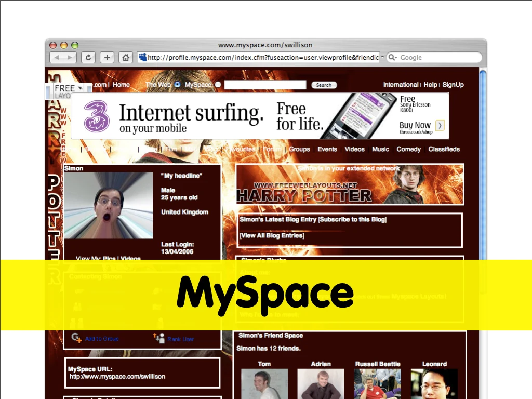Open the Classifieds navigation item

click(x=444, y=149)
